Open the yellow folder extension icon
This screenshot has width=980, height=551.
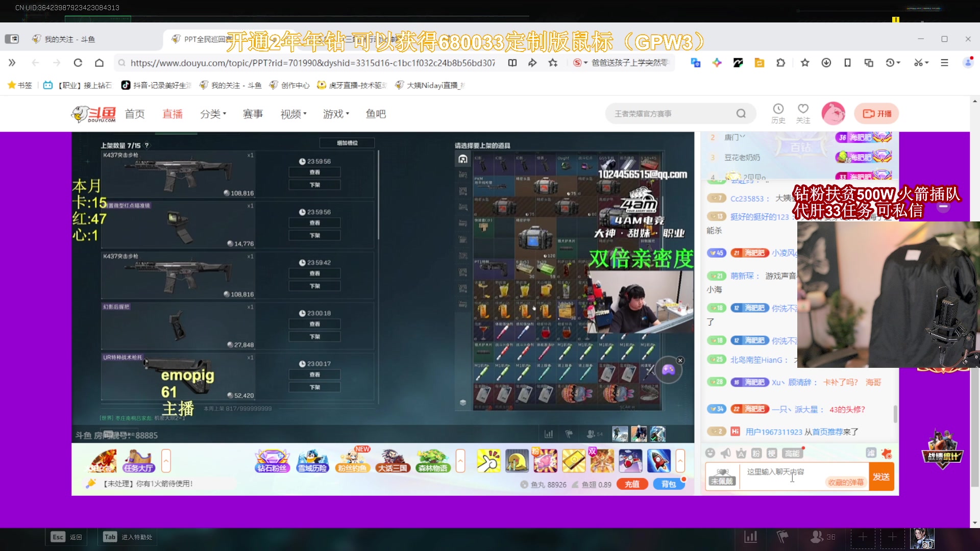(x=759, y=63)
